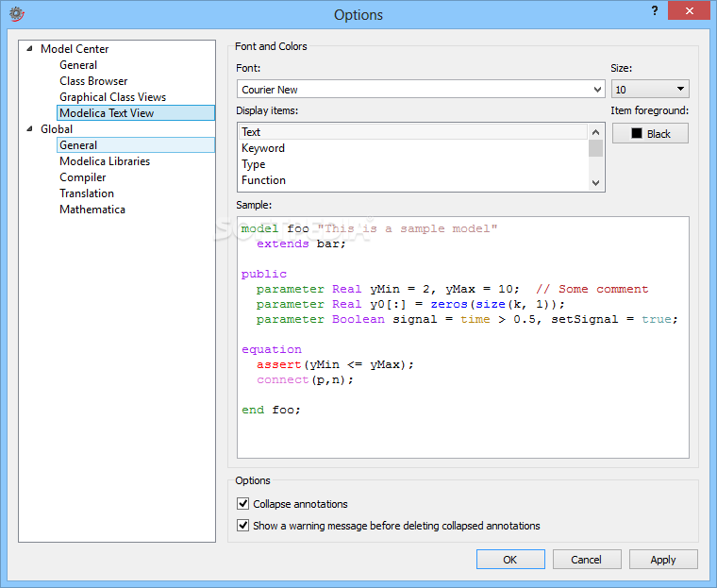Select General under Global
Screen dimensions: 717x588
coord(136,145)
